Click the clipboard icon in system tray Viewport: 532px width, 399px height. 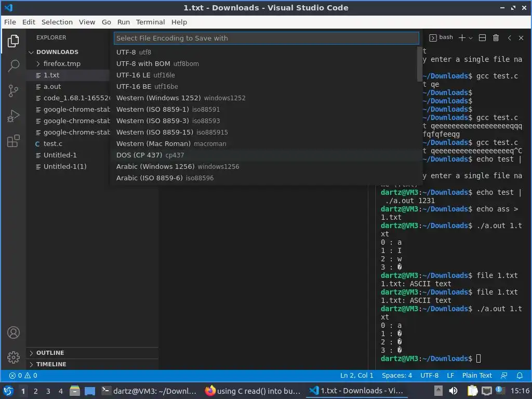coord(472,391)
